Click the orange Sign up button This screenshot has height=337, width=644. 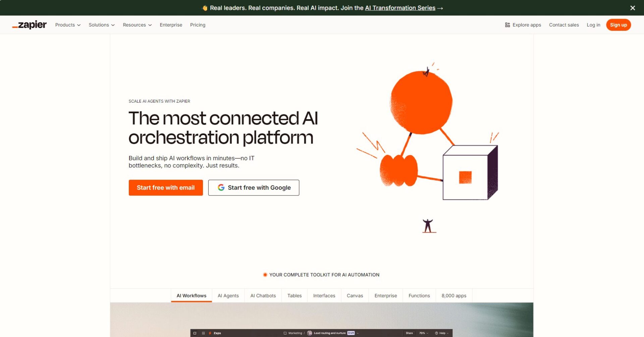(618, 25)
